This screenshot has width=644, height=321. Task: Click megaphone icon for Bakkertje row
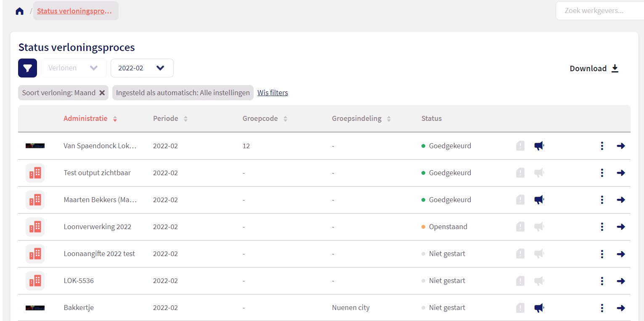point(539,308)
